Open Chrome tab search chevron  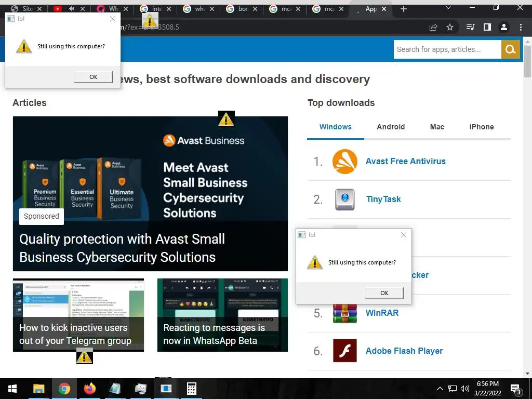(x=448, y=7)
